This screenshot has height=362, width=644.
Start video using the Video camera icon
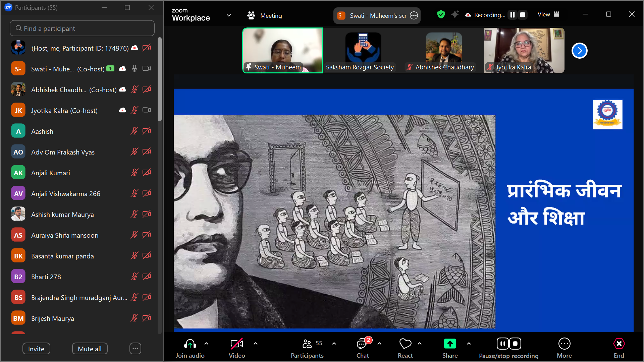pos(237,344)
